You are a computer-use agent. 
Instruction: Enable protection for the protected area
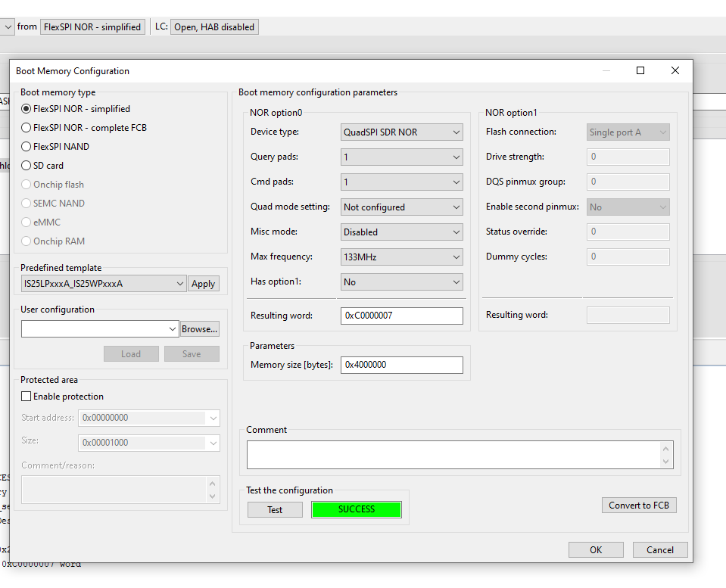[x=26, y=397]
